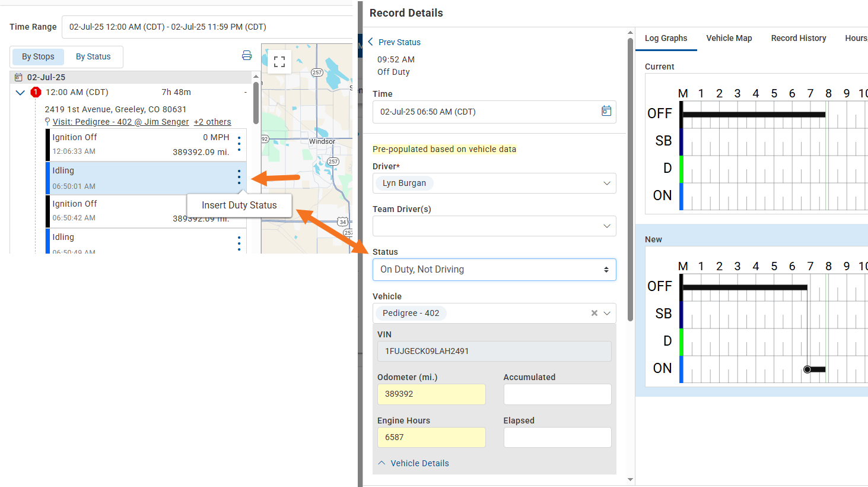
Task: Open the Status dropdown set to On Duty, Not Driving
Action: 494,270
